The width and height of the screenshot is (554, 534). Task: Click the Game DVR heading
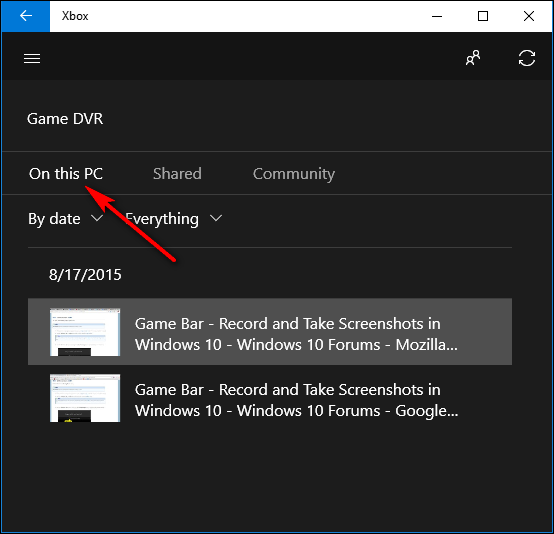coord(65,119)
